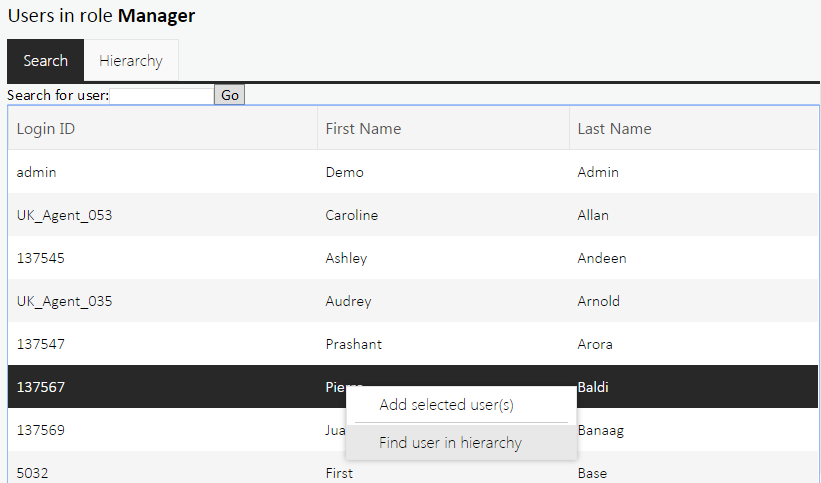Click the first name First
This screenshot has width=821, height=483.
click(x=339, y=473)
